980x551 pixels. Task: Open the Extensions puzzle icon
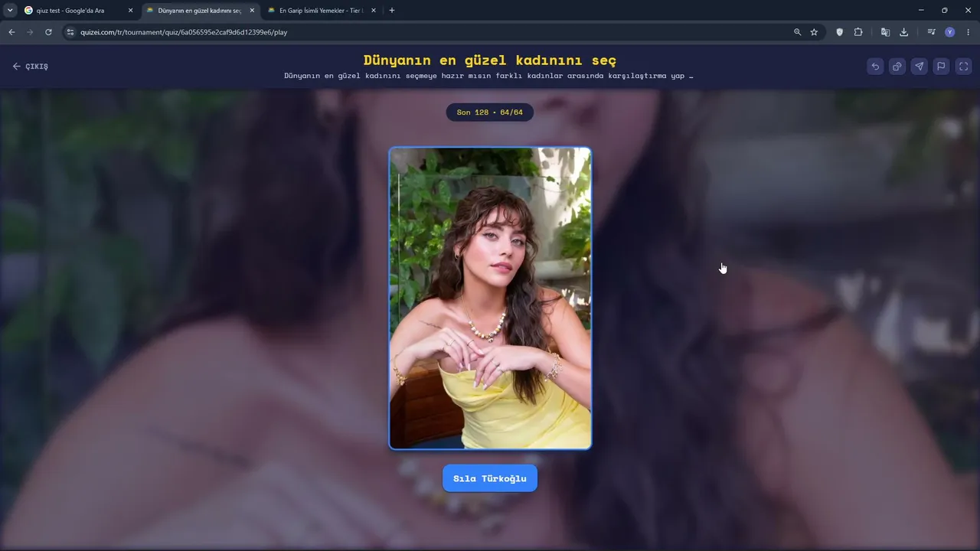pos(858,32)
